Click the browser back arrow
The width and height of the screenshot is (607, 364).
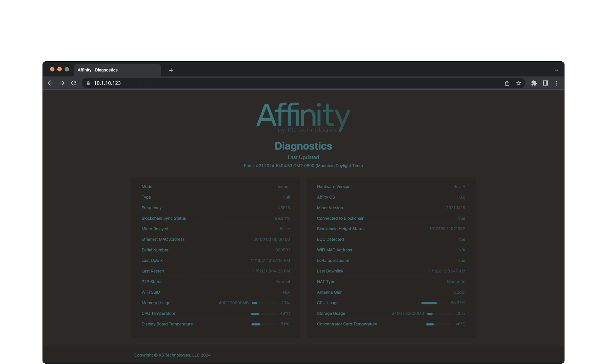pos(50,83)
